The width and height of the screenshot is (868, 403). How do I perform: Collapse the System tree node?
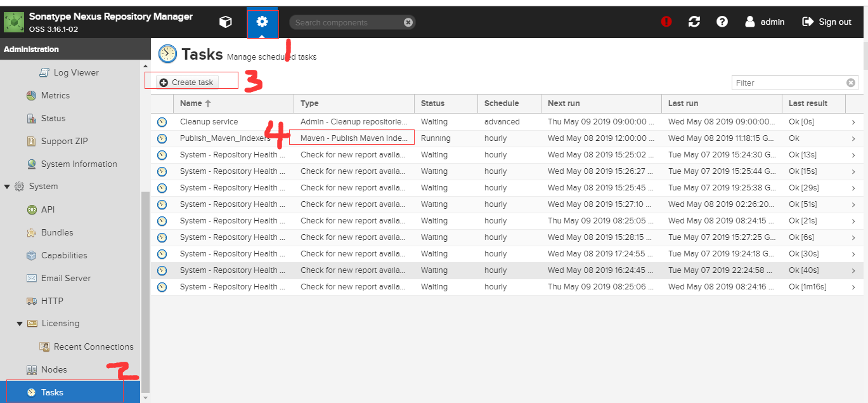tap(8, 187)
